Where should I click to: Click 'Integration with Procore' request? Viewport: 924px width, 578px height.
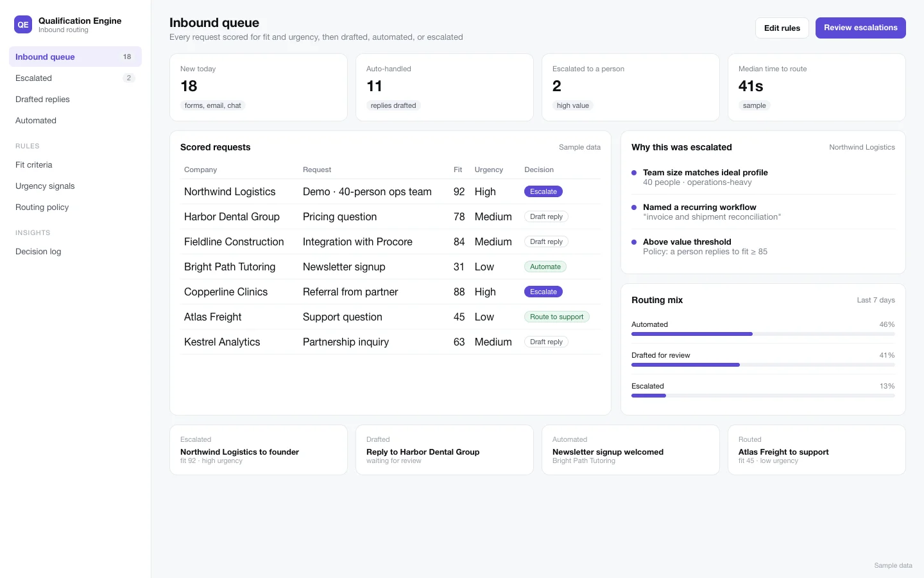point(357,241)
